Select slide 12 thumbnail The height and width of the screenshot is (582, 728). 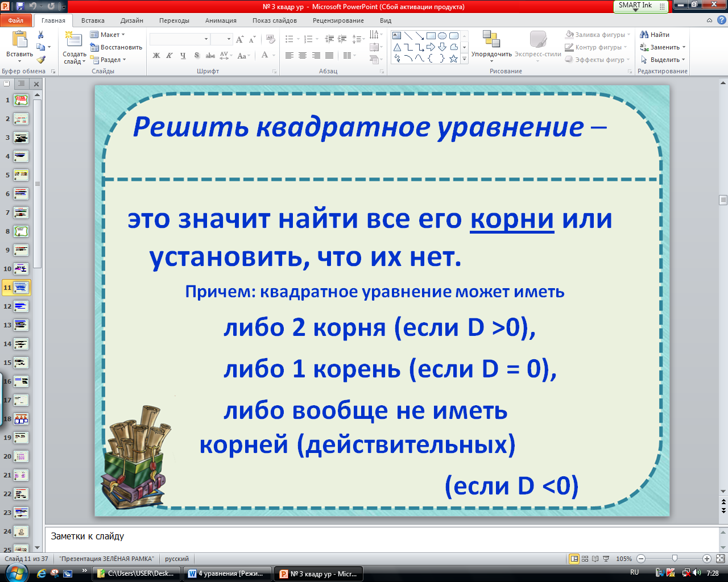21,306
